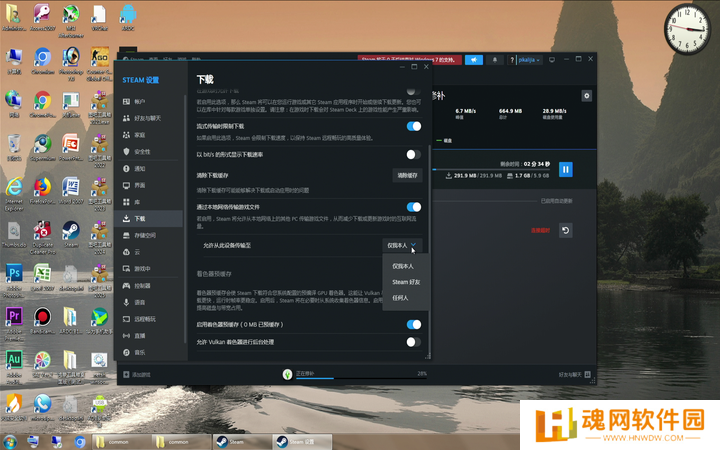Open the downloads page gear settings icon

[586, 96]
